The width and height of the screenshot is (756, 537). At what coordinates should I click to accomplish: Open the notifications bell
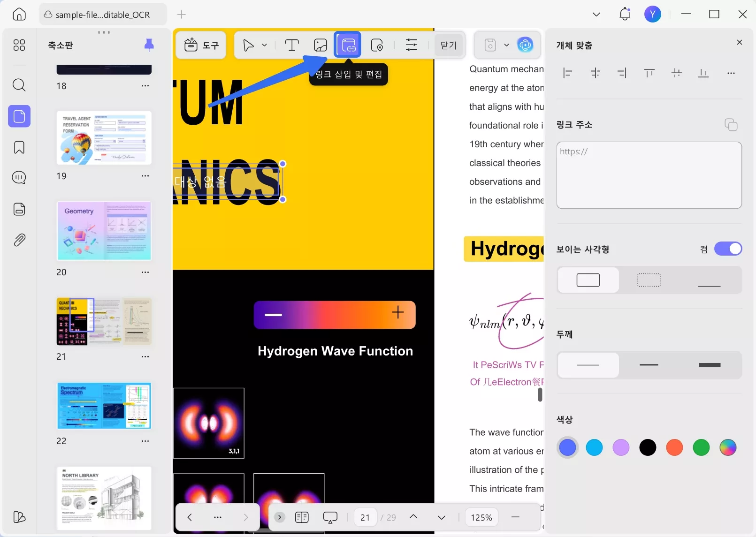tap(625, 14)
